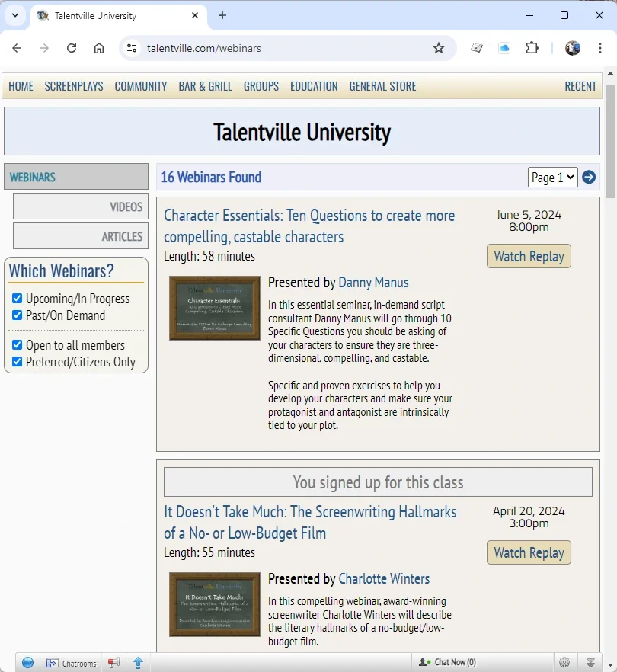Image resolution: width=617 pixels, height=672 pixels.
Task: Open presenter Charlotte Winters link
Action: (x=384, y=578)
